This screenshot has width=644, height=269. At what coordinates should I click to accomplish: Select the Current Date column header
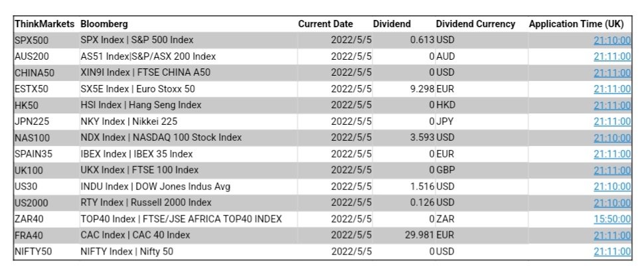pyautogui.click(x=325, y=24)
